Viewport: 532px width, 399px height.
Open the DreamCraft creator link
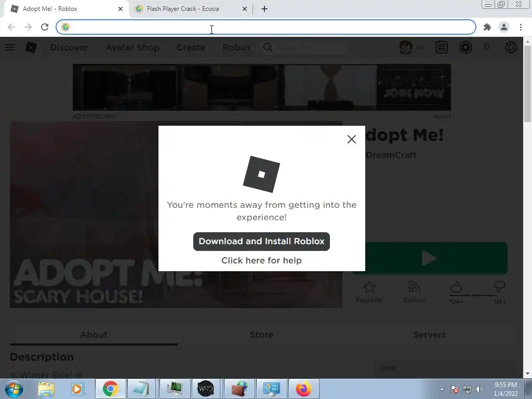(391, 155)
